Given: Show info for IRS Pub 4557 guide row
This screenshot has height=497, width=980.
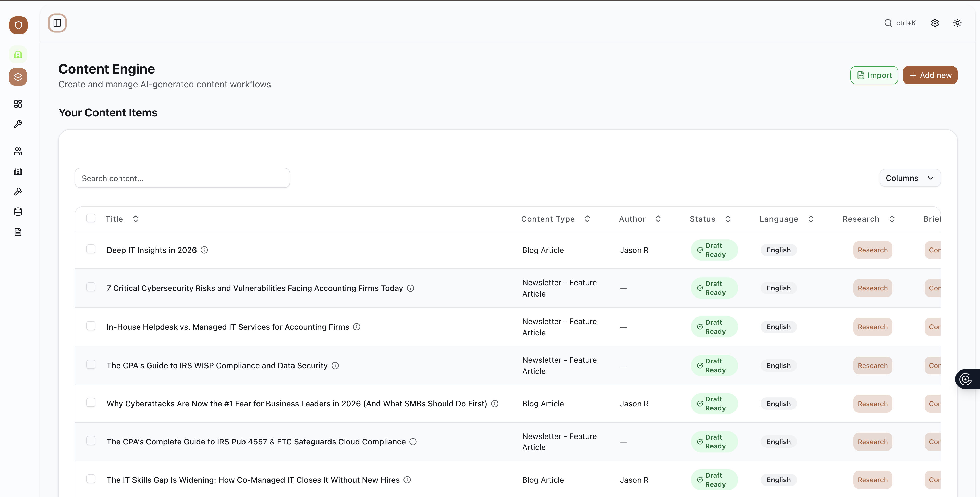Looking at the screenshot, I should [x=413, y=442].
